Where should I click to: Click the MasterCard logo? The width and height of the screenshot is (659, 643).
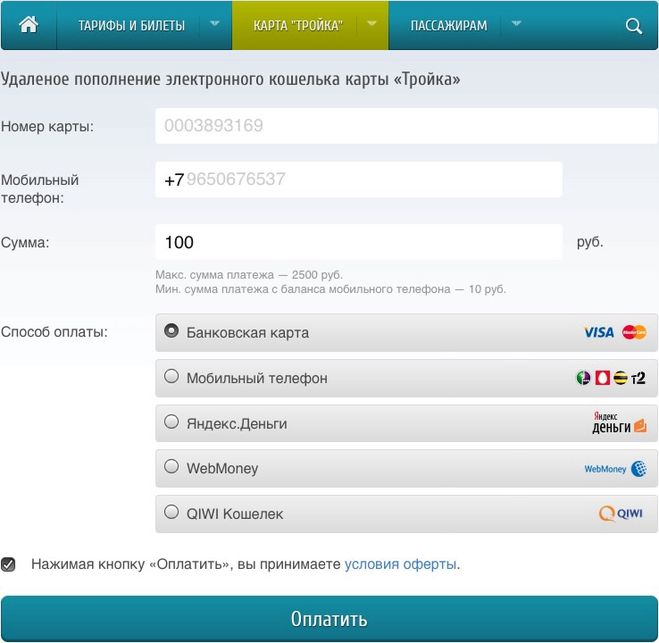tap(634, 332)
